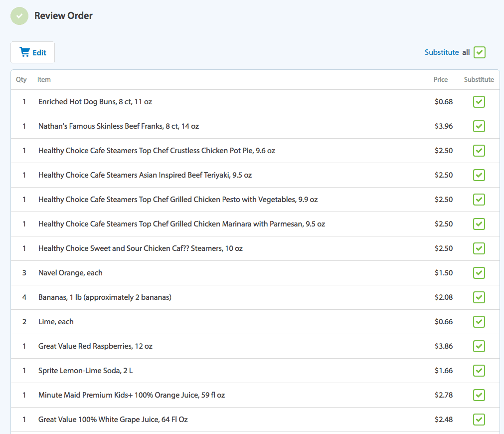
Task: Toggle substitute for Sprite Lemon-Lime Soda
Action: point(479,371)
